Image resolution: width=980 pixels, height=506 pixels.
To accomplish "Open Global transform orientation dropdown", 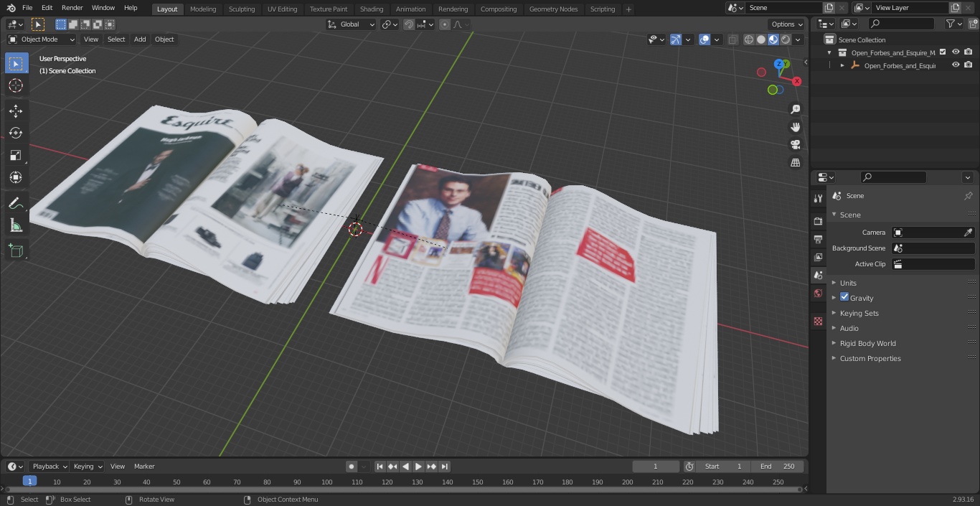I will click(x=351, y=24).
